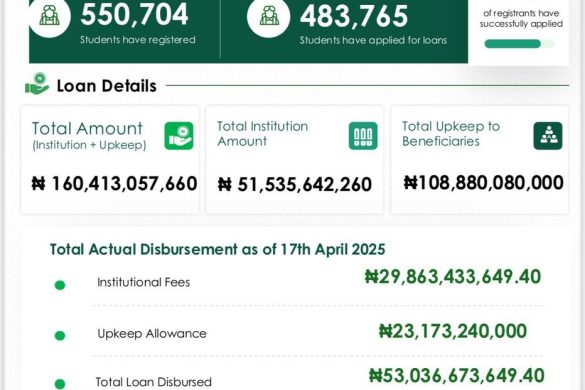This screenshot has height=390, width=585.
Task: Click the Total Upkeep beneficiaries icon
Action: click(x=548, y=136)
